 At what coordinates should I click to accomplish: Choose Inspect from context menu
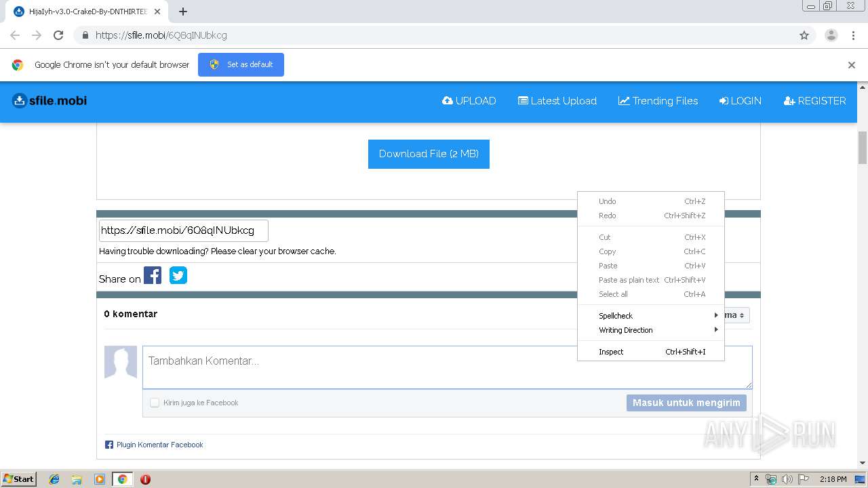[x=651, y=352]
